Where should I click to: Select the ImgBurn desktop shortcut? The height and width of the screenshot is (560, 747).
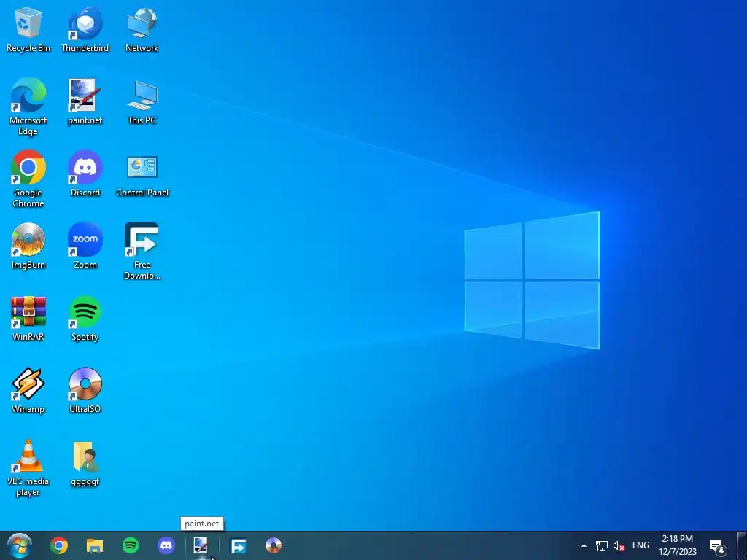point(28,246)
